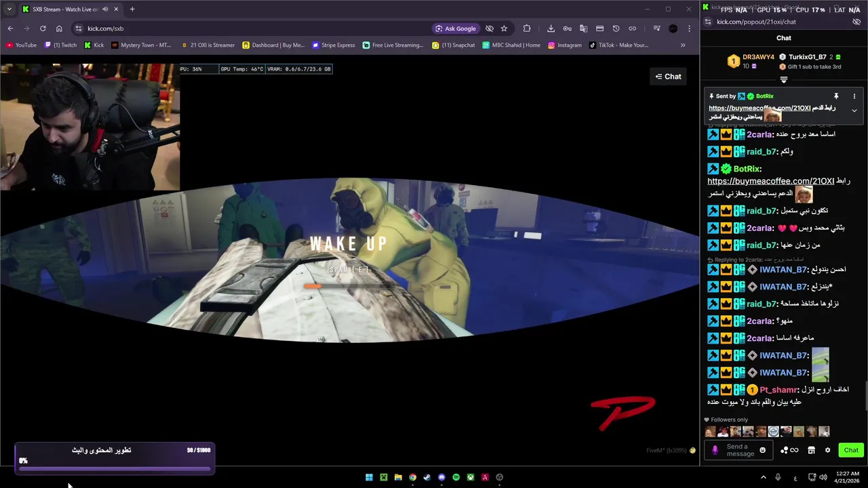Screen dimensions: 868x488
Task: Open Steam from the taskbar
Action: [x=427, y=477]
